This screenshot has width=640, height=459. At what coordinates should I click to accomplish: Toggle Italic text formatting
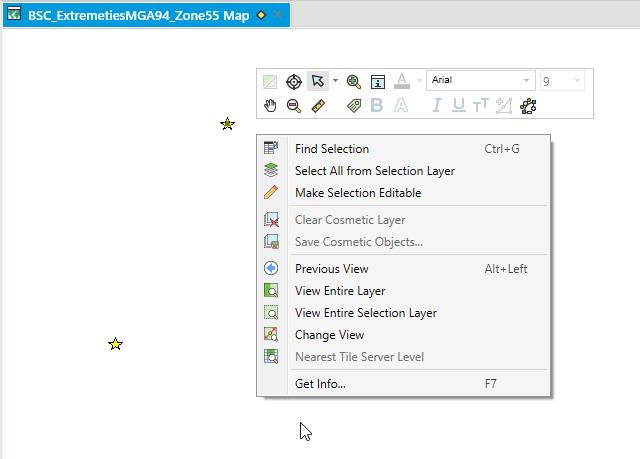click(437, 105)
